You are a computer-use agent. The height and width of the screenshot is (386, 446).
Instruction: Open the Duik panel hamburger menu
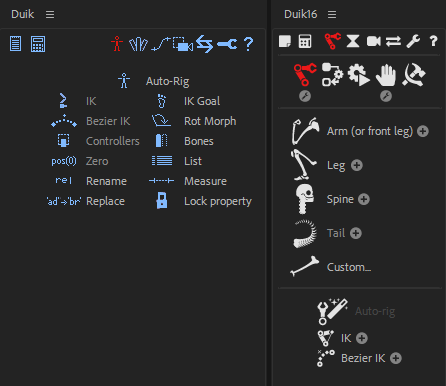[50, 14]
